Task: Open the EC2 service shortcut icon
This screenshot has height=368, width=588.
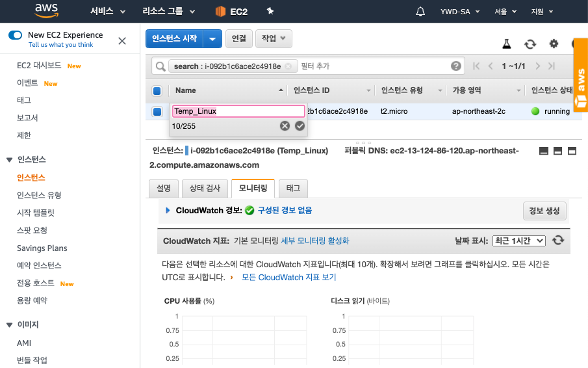Action: [x=220, y=12]
